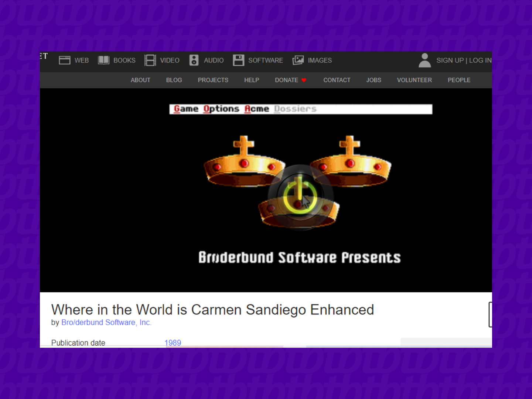Click the Where in the World is Carmen Sandiego Enhanced title
Image resolution: width=532 pixels, height=399 pixels.
tap(213, 310)
